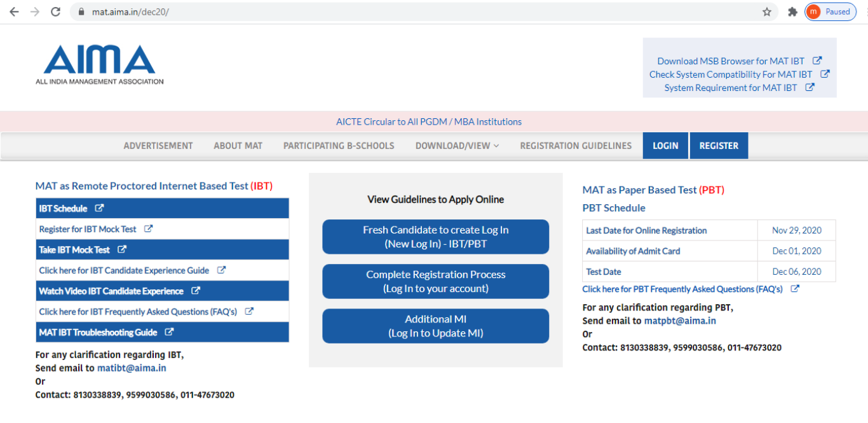Click the orange Paused sync profile indicator
Image resolution: width=868 pixels, height=423 pixels.
[830, 11]
